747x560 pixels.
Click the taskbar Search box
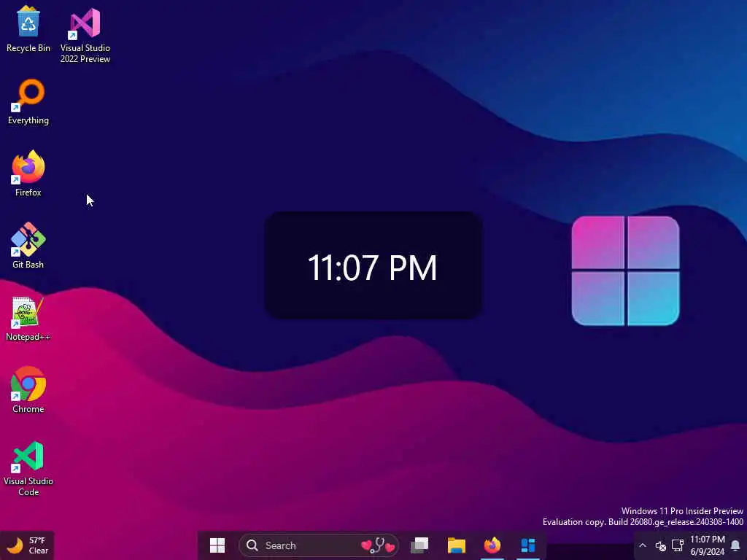[x=318, y=545]
